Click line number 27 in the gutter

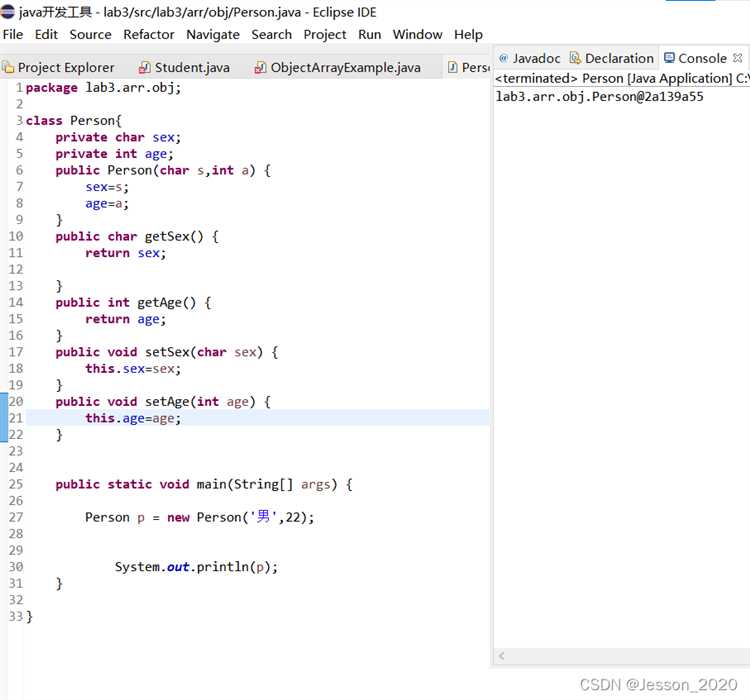point(16,517)
